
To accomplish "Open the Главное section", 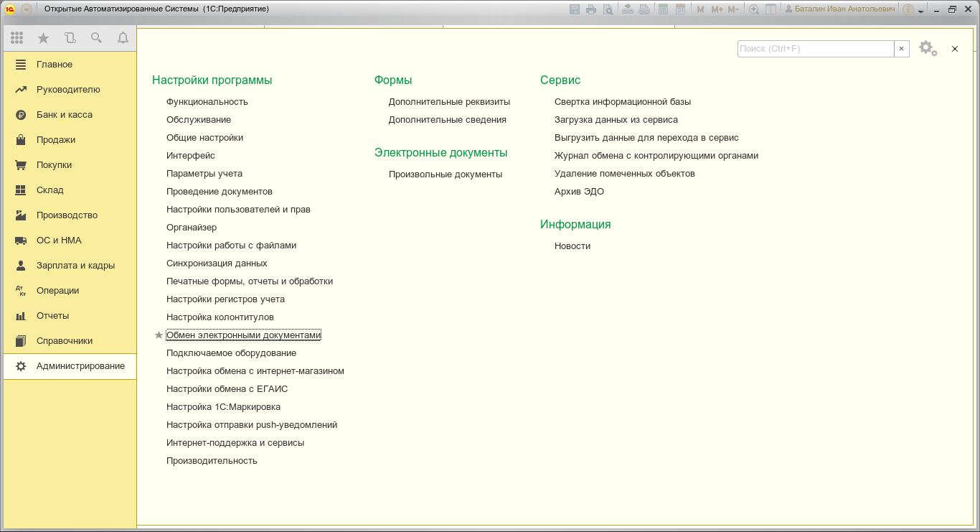I will (x=70, y=65).
